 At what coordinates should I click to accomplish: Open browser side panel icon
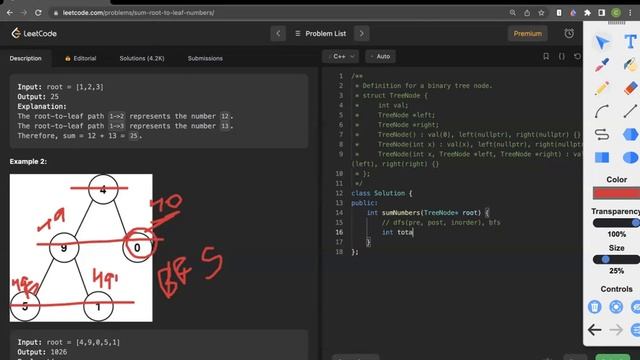pyautogui.click(x=602, y=13)
